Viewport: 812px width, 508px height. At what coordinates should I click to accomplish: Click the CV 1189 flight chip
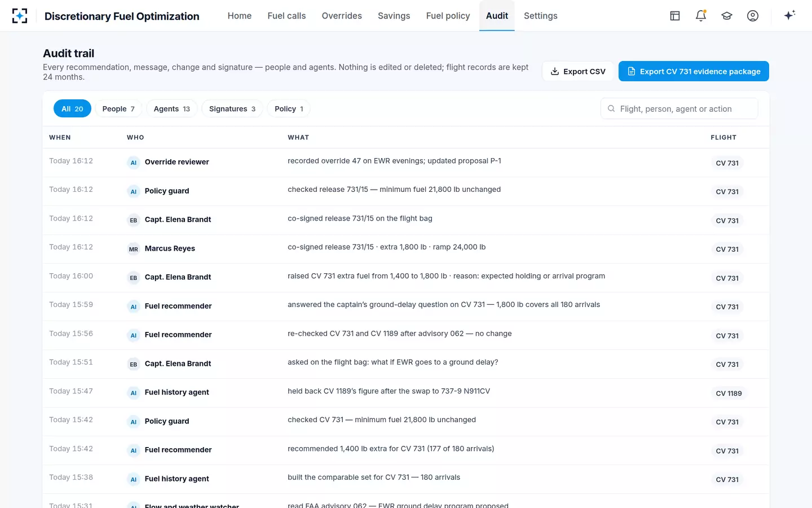[x=729, y=393]
